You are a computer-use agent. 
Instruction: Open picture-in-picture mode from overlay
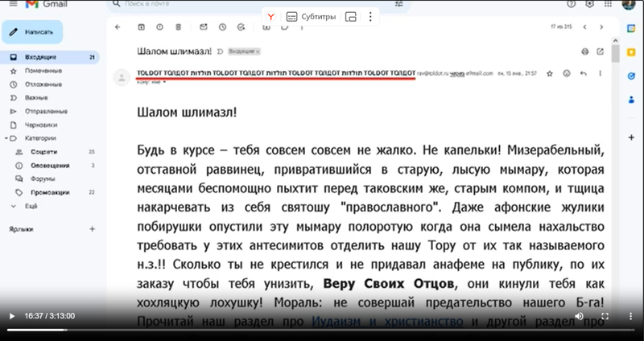(x=351, y=17)
